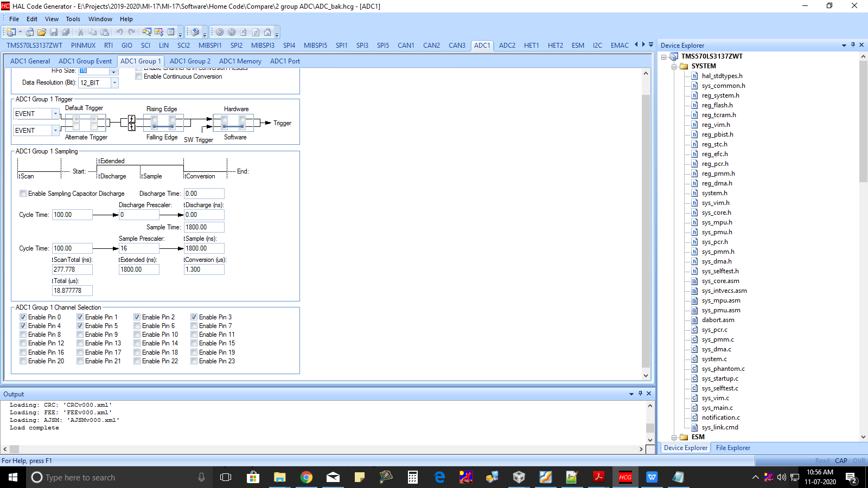This screenshot has height=488, width=868.
Task: Open the FiFo Size dropdown
Action: coord(114,71)
